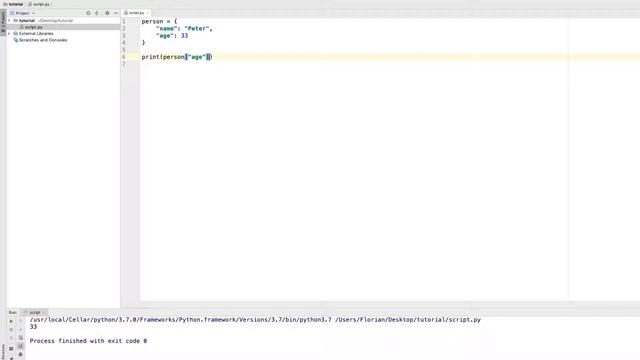The image size is (640, 360).
Task: Close the script.py editor tab
Action: (x=148, y=13)
